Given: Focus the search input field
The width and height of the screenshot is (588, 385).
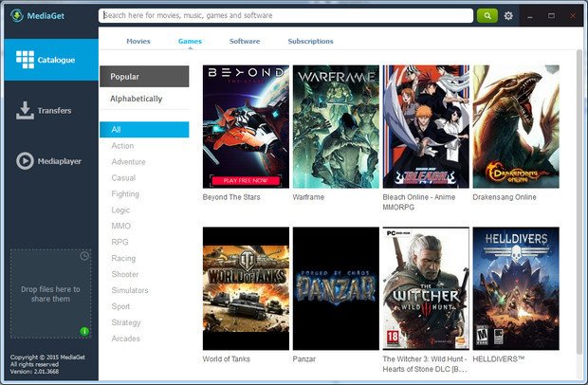Looking at the screenshot, I should pyautogui.click(x=285, y=16).
